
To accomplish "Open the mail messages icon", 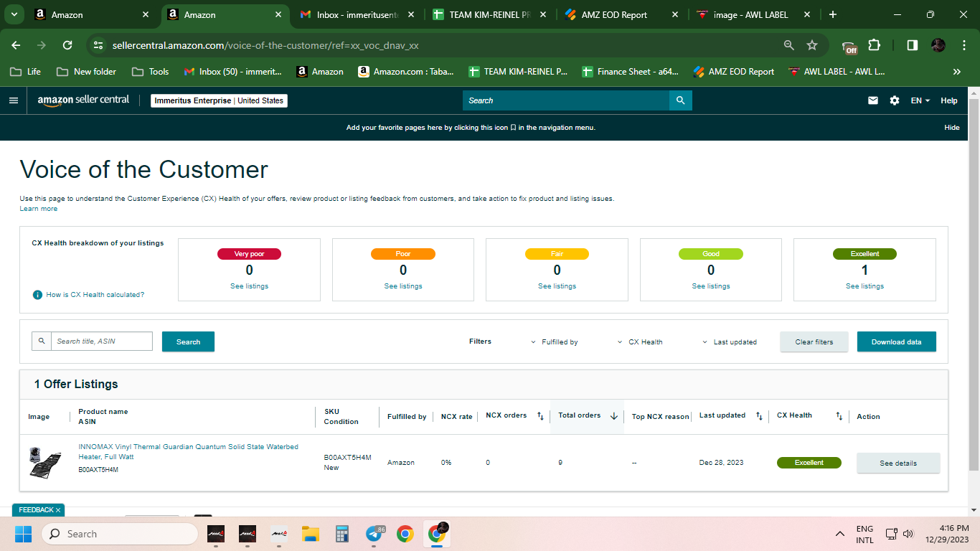I will click(873, 100).
